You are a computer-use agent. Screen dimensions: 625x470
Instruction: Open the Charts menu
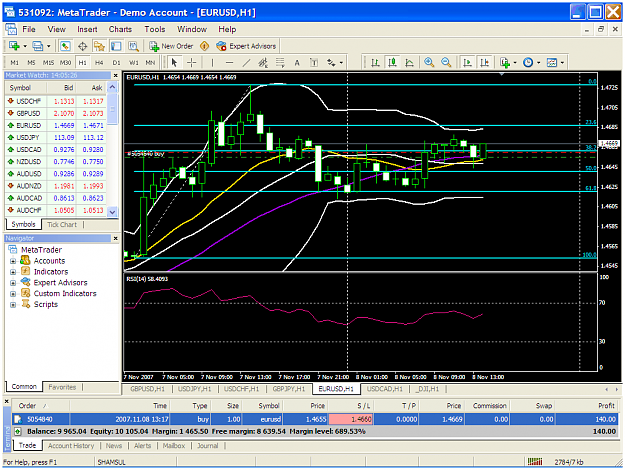tap(120, 29)
